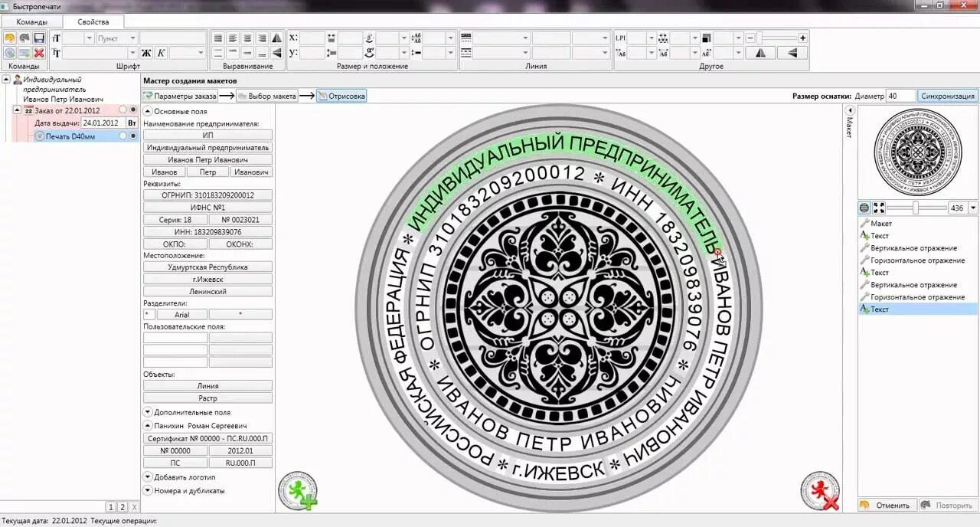Click the ИП field button

tap(207, 135)
